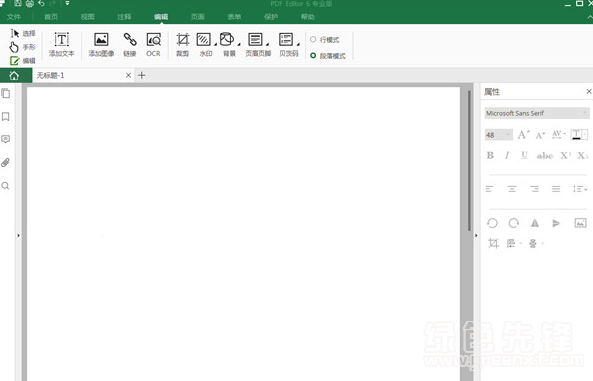Rotate clockwise in properties panel
Screen dimensions: 593x381
pos(514,223)
